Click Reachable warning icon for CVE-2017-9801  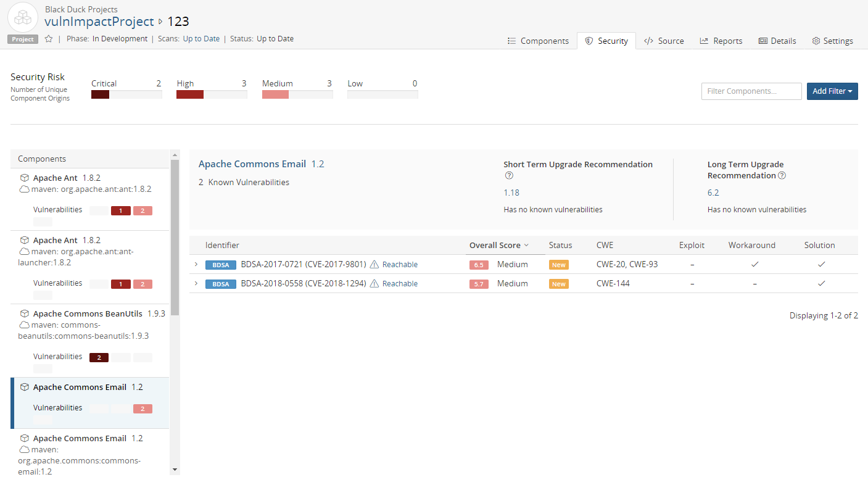pyautogui.click(x=374, y=265)
